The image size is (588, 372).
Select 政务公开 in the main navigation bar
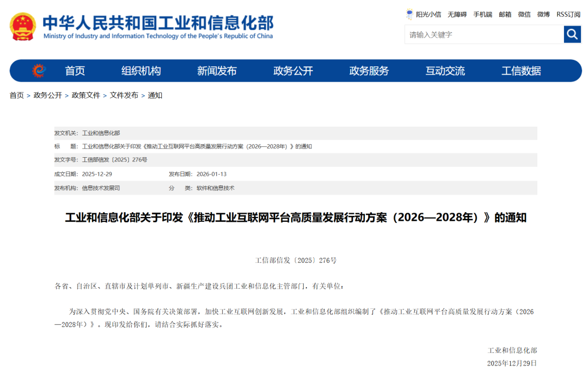[293, 71]
